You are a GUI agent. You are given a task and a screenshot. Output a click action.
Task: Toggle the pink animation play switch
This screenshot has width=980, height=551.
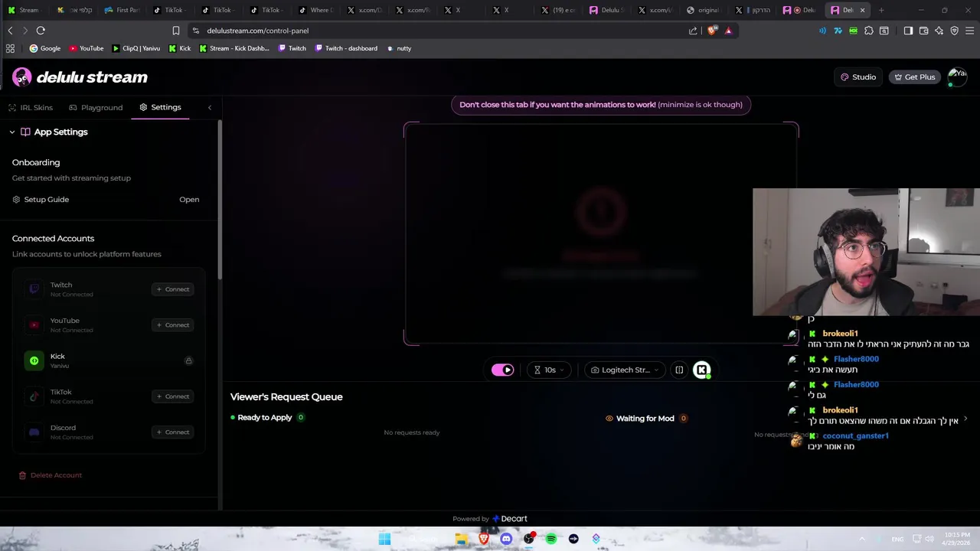[503, 370]
